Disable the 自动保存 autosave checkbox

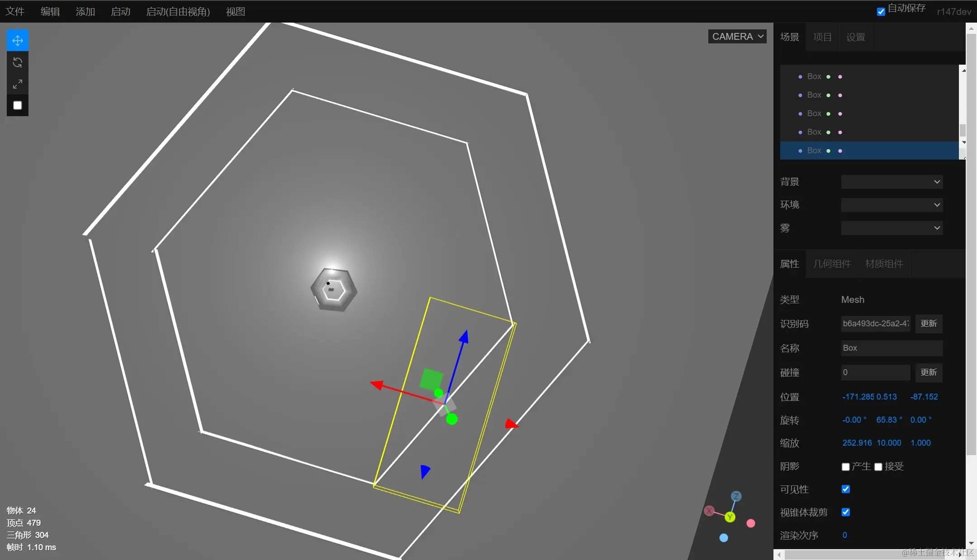pyautogui.click(x=881, y=12)
